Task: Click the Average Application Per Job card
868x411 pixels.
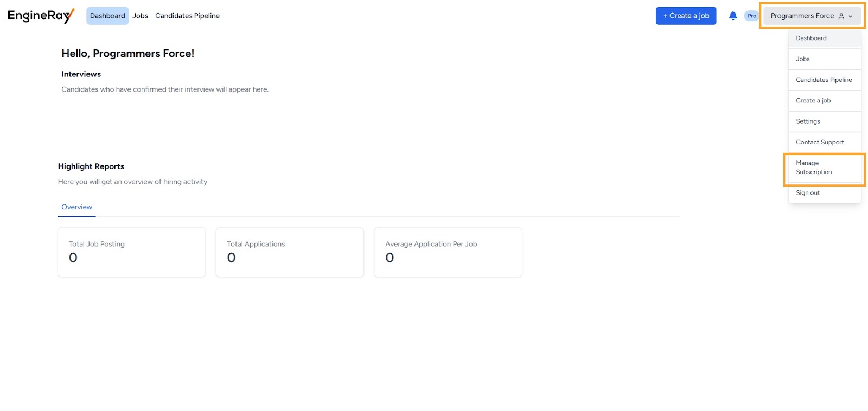Action: (x=448, y=252)
